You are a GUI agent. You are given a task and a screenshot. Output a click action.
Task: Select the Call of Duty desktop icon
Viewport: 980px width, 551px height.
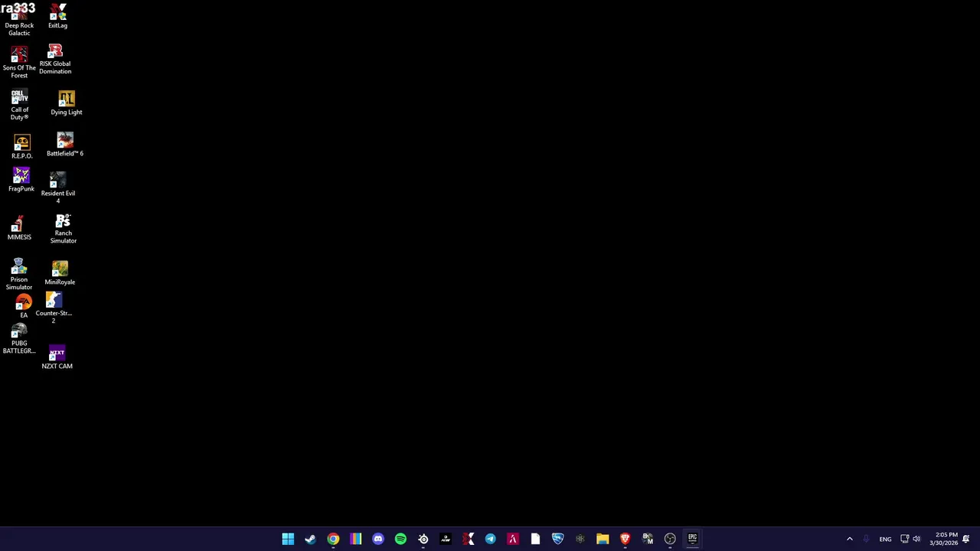click(x=19, y=105)
